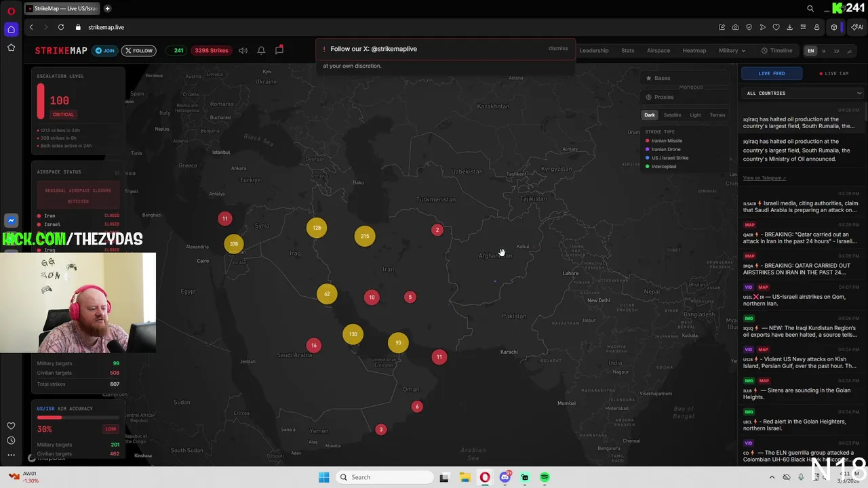This screenshot has width=868, height=488.
Task: Click the 3298 Strikes counter badge
Action: click(211, 50)
